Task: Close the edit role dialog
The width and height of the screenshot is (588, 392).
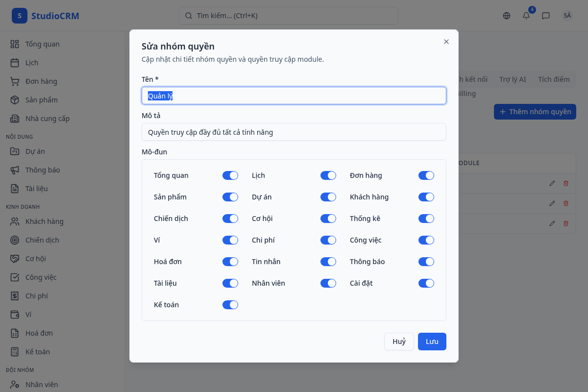Action: tap(446, 42)
